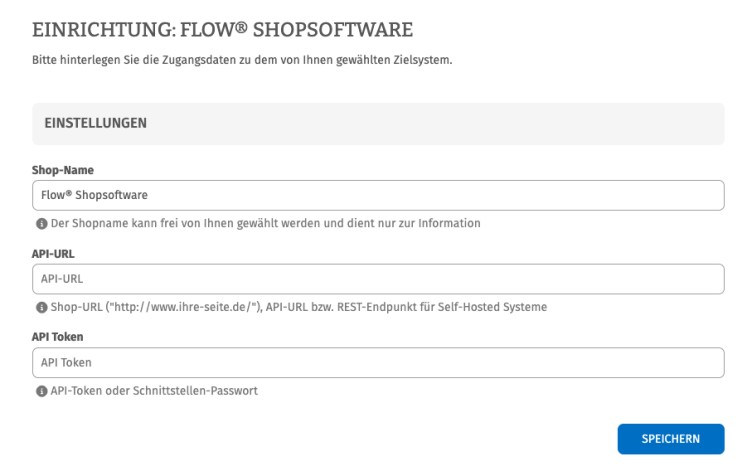Click the word Zielsystem in the subtitle

[x=426, y=62]
